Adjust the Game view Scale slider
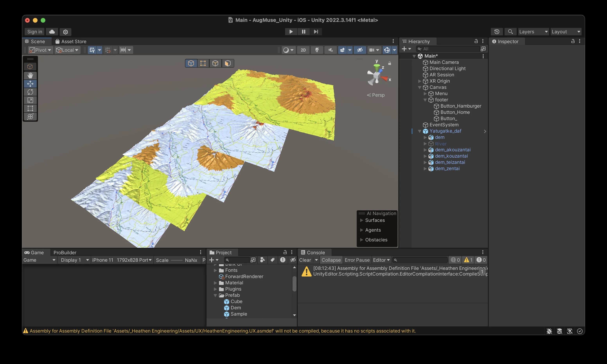This screenshot has height=364, width=607. pos(177,260)
